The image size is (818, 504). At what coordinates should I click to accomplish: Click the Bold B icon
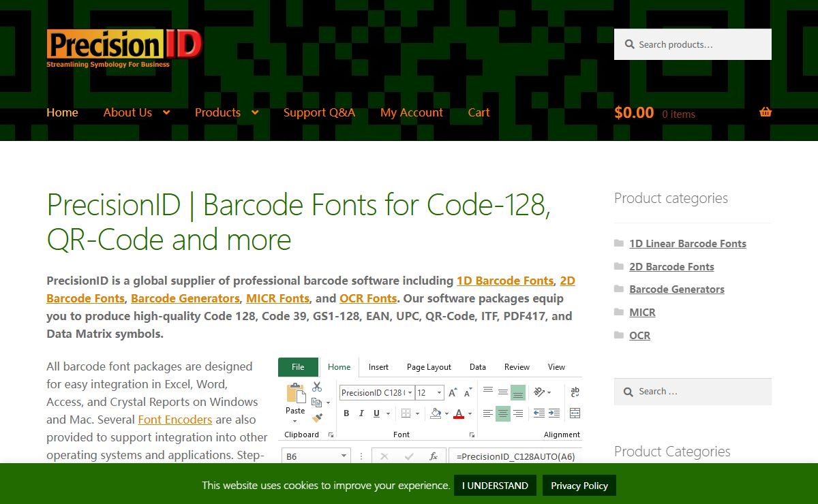click(x=346, y=413)
